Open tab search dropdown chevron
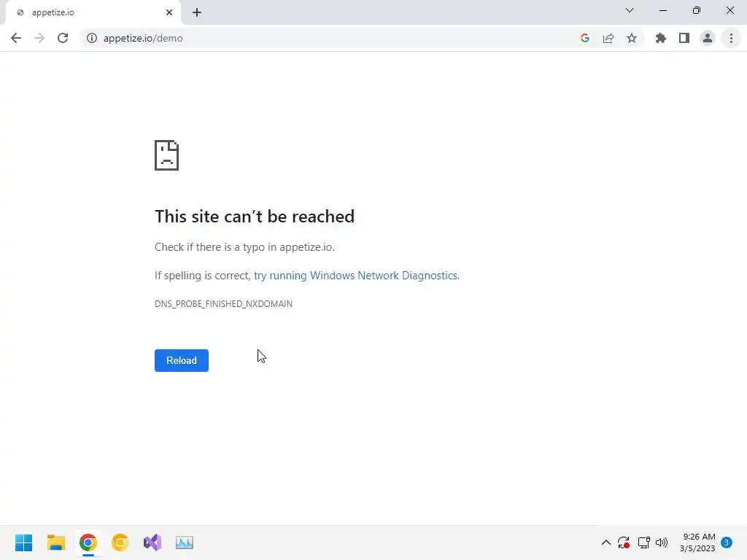747x560 pixels. [x=630, y=10]
